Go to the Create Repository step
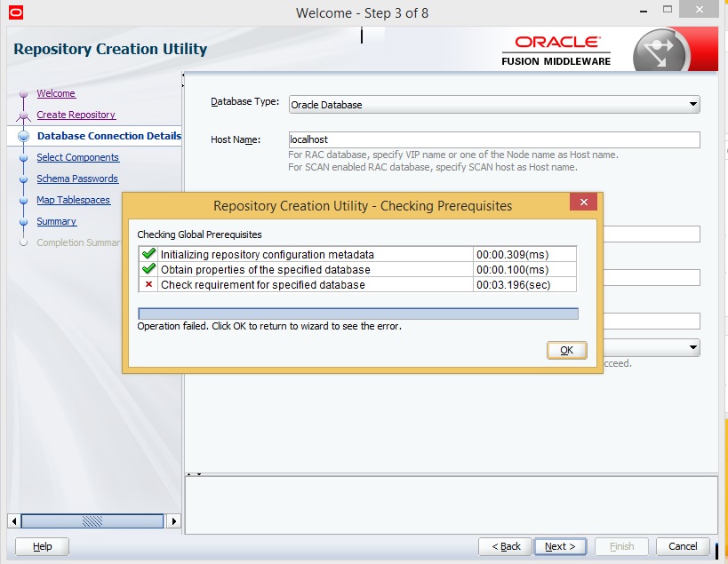Screen dimensions: 728x564 76,115
